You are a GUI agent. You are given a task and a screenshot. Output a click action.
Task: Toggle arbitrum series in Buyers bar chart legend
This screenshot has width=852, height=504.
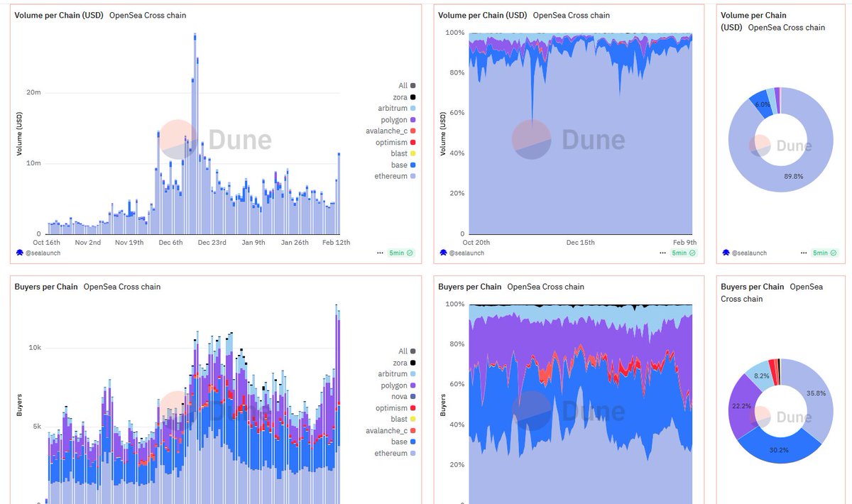397,374
